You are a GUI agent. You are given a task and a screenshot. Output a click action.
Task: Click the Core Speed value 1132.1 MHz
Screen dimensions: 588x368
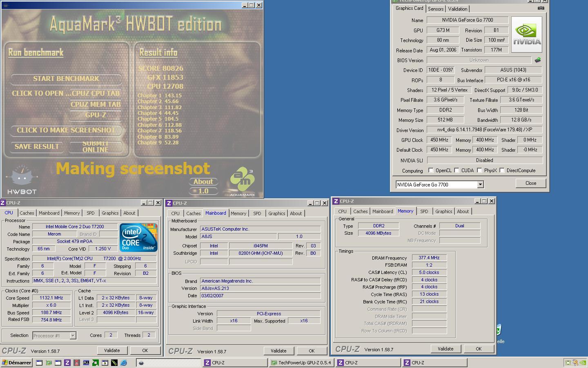(51, 298)
